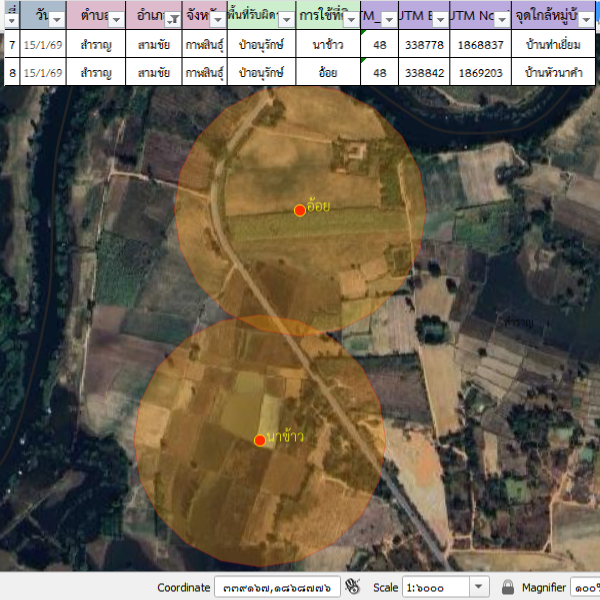The height and width of the screenshot is (600, 600).
Task: Expand the การใช้ที่ดิน column filter
Action: [349, 19]
